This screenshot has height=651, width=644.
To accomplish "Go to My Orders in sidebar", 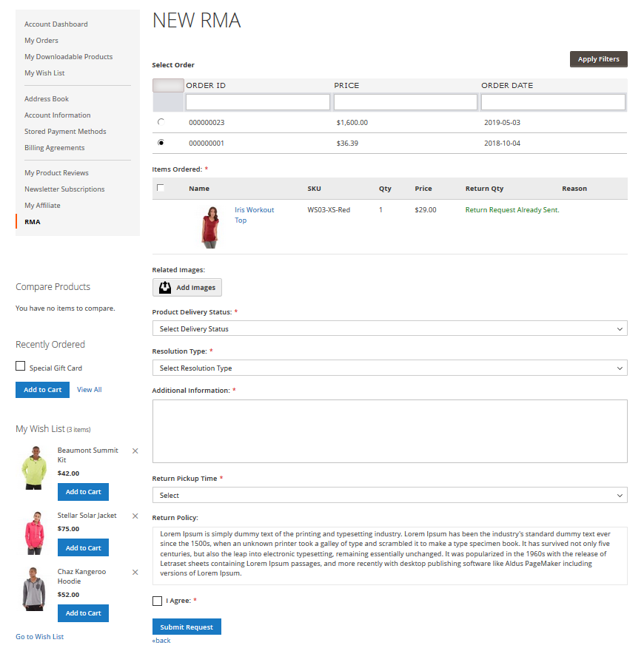I will point(41,41).
